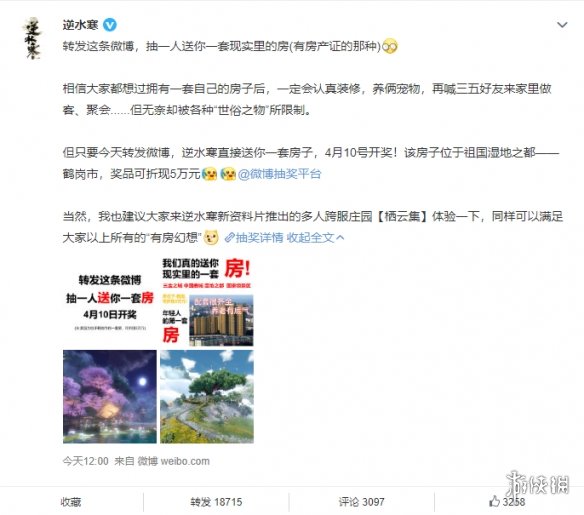Viewport: 584px width, 515px height.
Task: Open the 逆水寒 profile avatar
Action: click(32, 39)
